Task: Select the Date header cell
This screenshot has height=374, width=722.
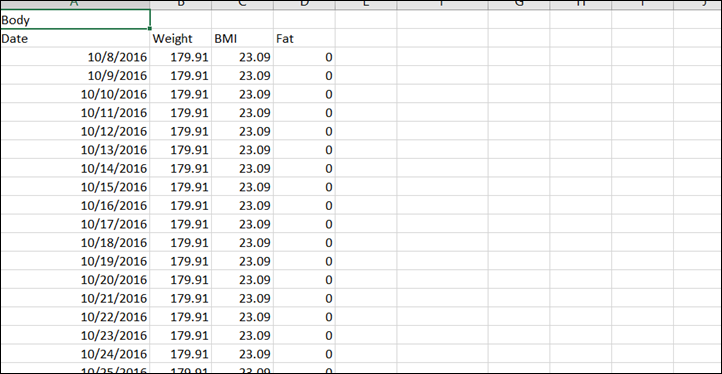Action: pyautogui.click(x=75, y=39)
